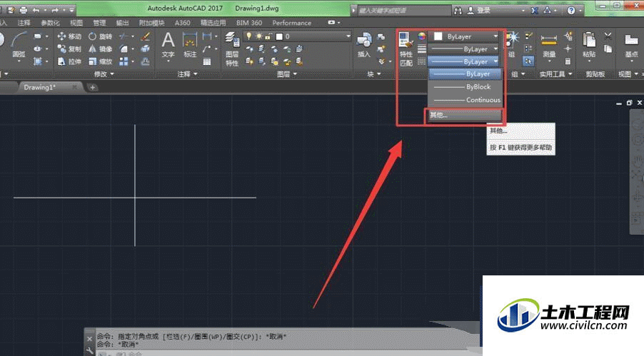644x356 pixels.
Task: Click the Match Properties (特性匹配) icon
Action: (x=406, y=49)
